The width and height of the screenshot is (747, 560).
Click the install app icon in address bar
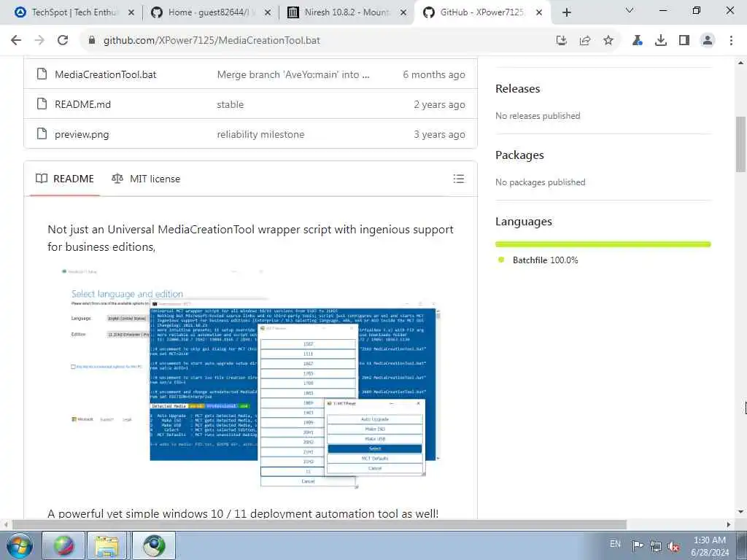point(562,41)
